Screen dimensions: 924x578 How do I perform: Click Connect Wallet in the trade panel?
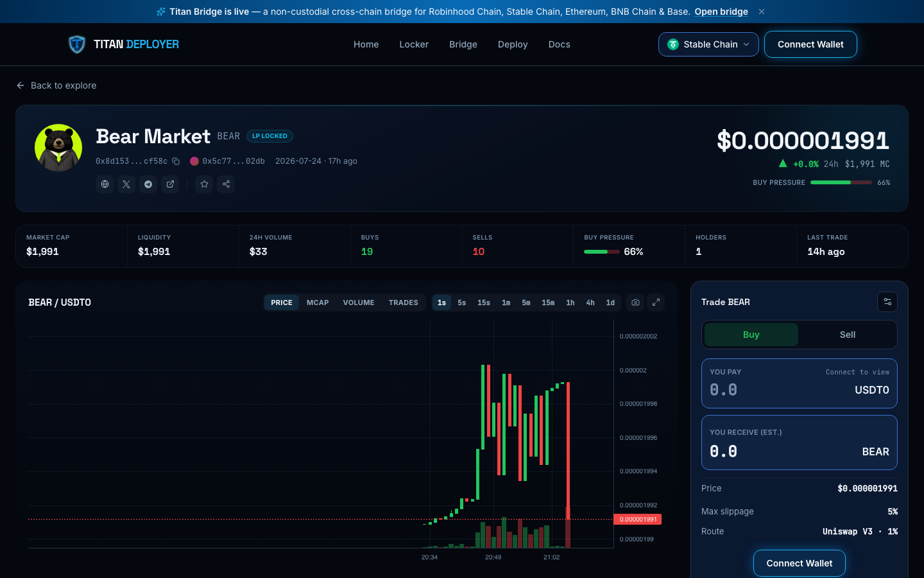pyautogui.click(x=800, y=563)
